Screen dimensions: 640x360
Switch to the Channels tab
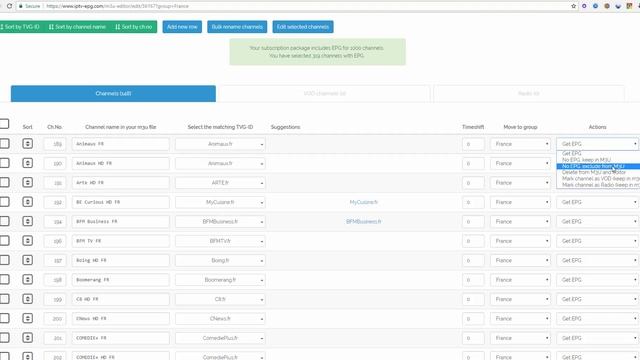click(x=113, y=93)
